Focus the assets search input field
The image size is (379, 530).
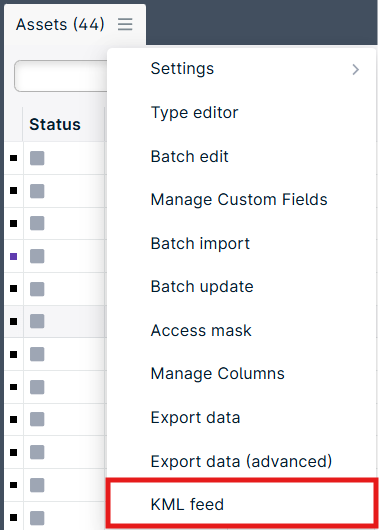coord(61,76)
